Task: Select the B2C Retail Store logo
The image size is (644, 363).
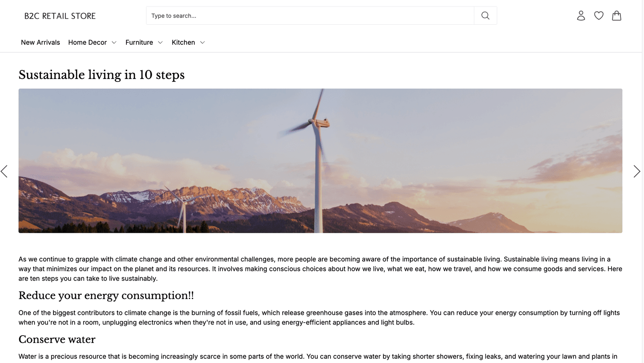Action: pyautogui.click(x=60, y=16)
